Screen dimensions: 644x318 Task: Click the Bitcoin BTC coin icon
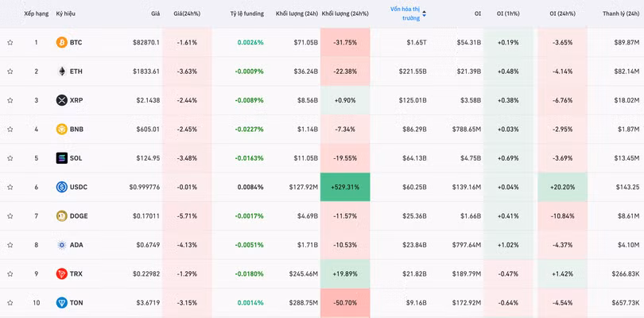point(61,42)
